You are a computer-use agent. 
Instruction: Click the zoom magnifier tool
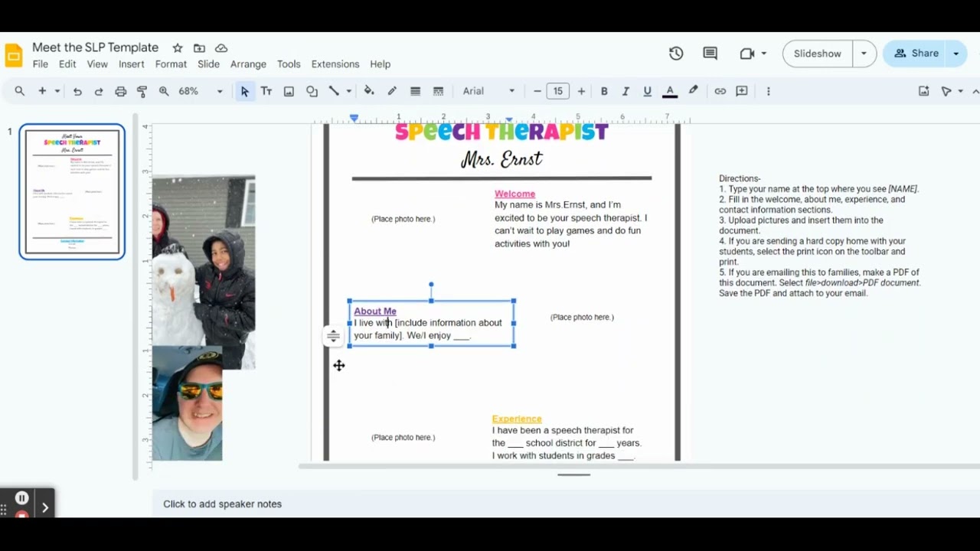164,91
